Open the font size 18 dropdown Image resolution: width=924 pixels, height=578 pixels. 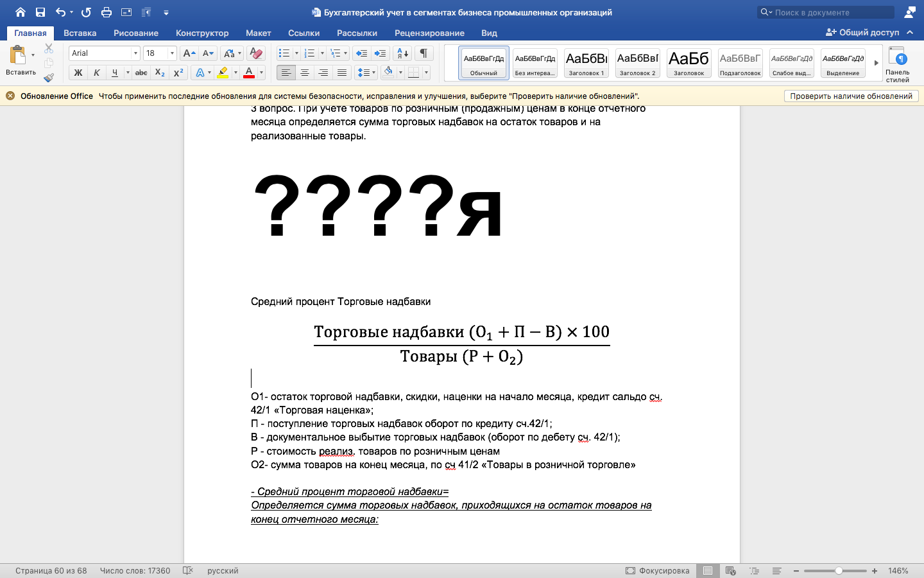click(172, 53)
